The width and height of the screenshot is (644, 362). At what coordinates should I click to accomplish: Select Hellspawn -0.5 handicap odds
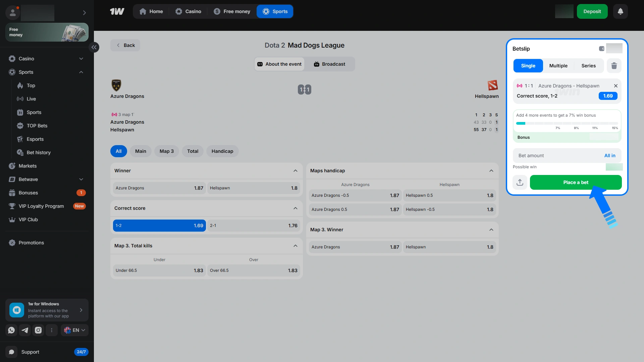click(449, 209)
